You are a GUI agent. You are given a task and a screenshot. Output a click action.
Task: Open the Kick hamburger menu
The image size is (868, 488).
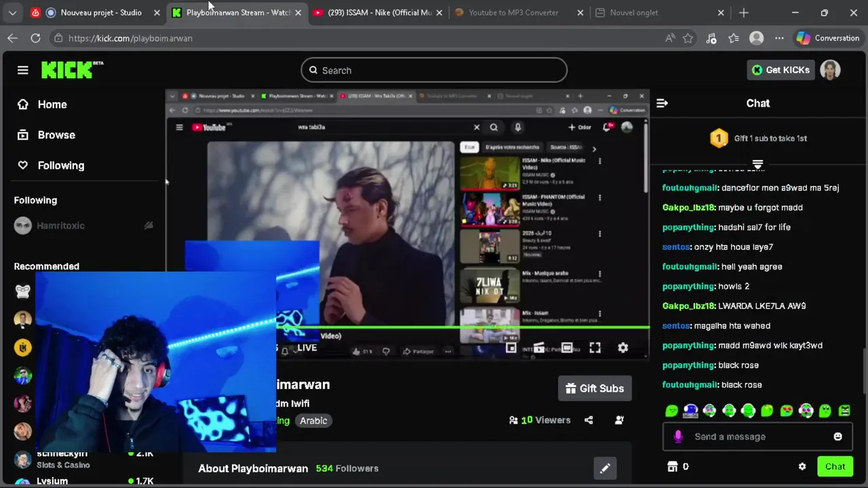22,70
